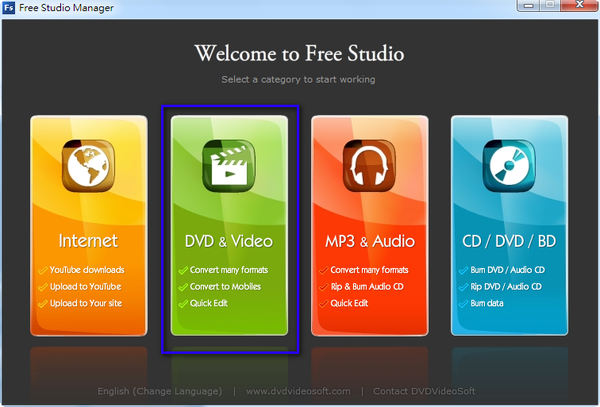Select 'Upload to YouTube' feature text
The image size is (600, 407).
[x=85, y=287]
